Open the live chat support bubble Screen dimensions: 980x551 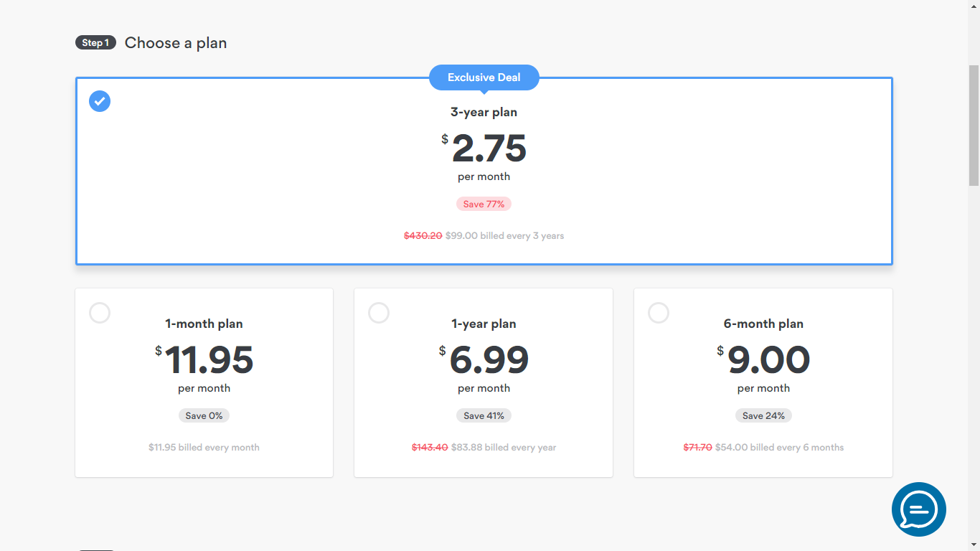pos(918,509)
